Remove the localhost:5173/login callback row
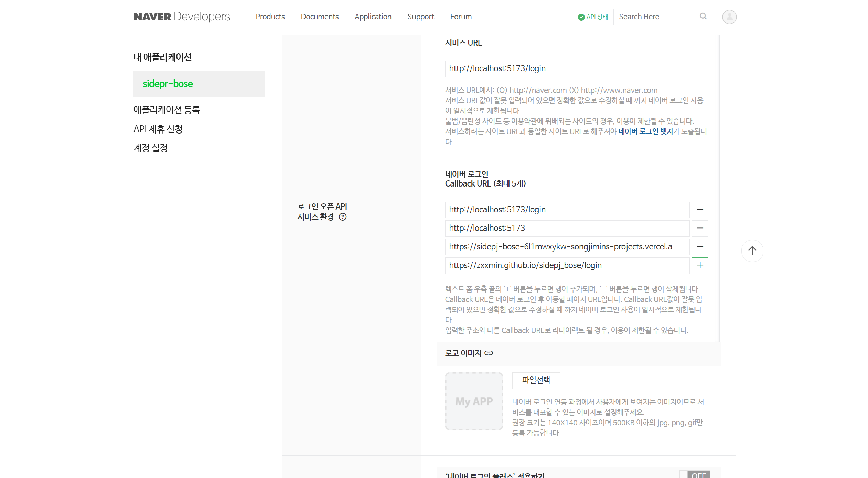Screen dimensions: 868x478 (x=700, y=210)
